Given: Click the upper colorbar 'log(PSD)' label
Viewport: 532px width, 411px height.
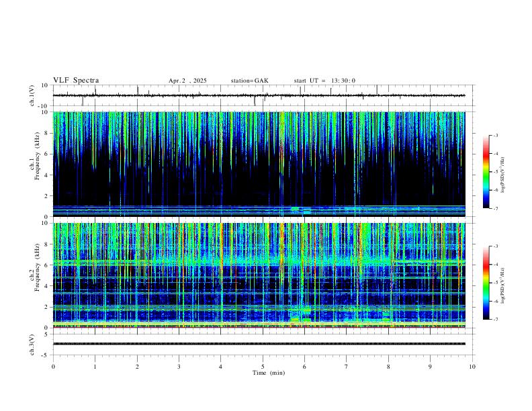Looking at the screenshot, I should pyautogui.click(x=503, y=175).
